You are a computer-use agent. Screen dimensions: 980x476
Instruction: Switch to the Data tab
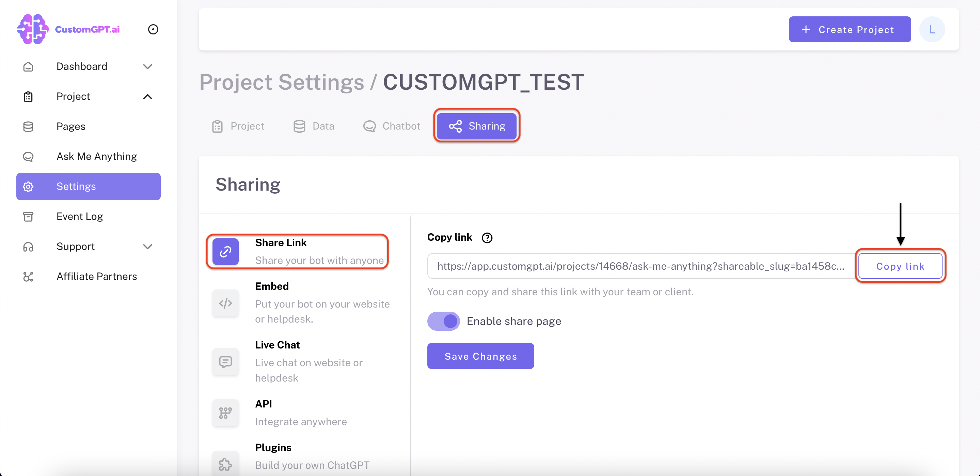(314, 126)
